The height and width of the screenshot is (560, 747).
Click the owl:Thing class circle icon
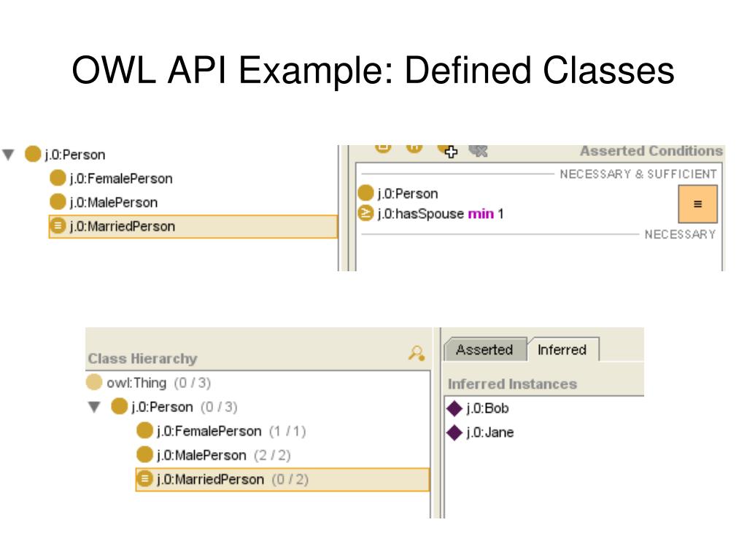94,382
